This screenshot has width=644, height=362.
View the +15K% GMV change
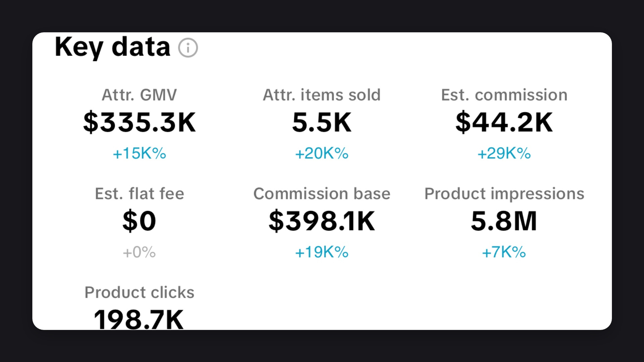(139, 153)
